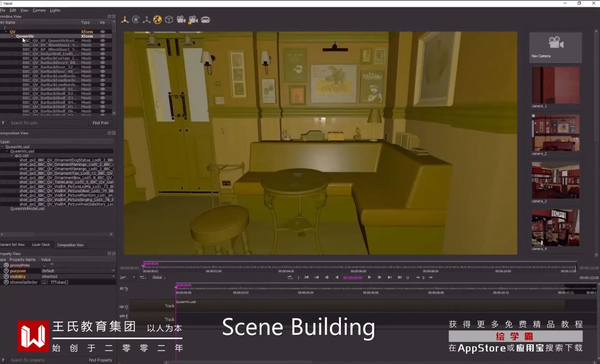Click the play forward button
600x364 pixels.
tap(370, 278)
